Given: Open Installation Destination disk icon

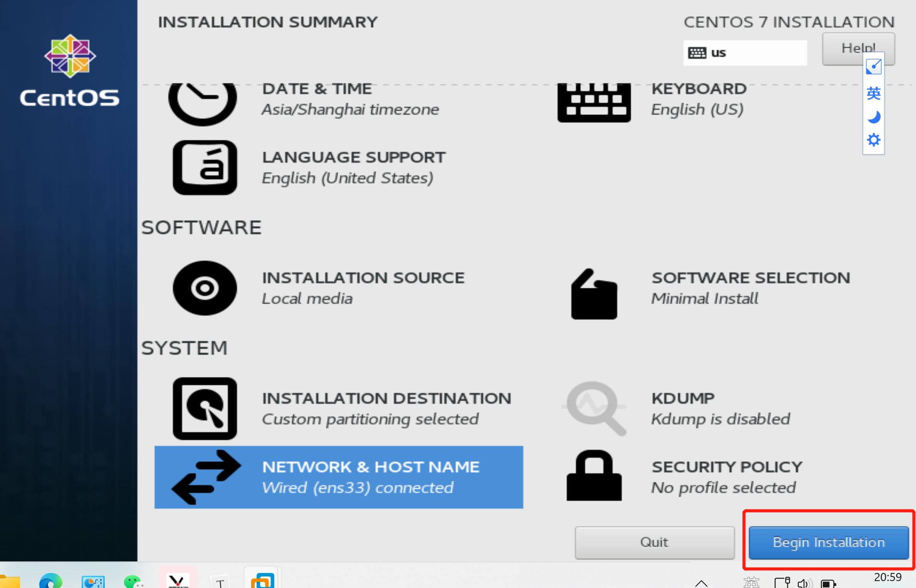Looking at the screenshot, I should click(x=205, y=409).
